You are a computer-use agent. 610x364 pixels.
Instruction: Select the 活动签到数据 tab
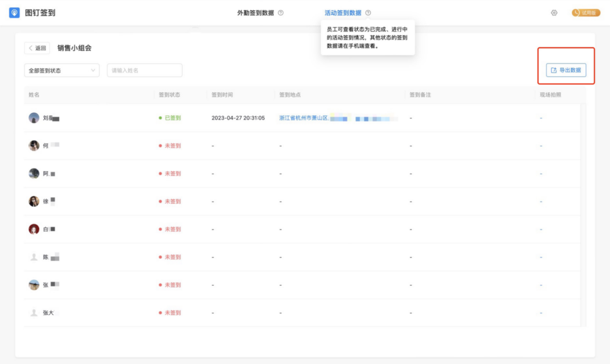click(343, 13)
